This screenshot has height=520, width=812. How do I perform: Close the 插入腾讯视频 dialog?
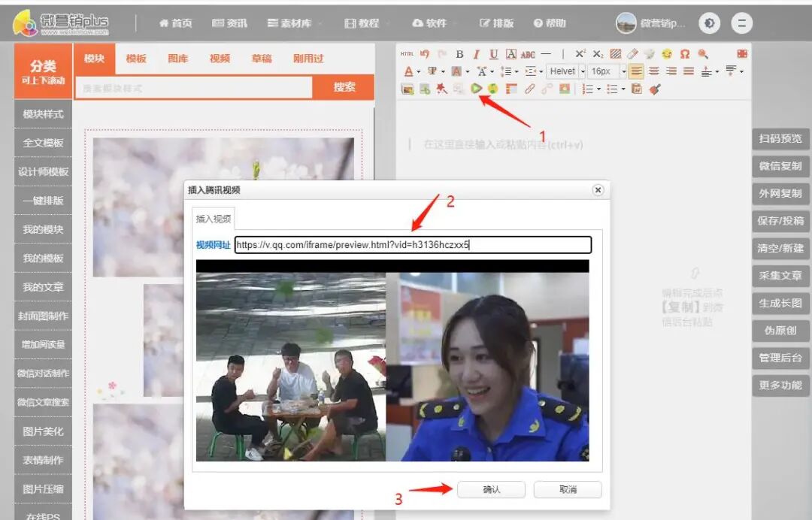coord(598,190)
